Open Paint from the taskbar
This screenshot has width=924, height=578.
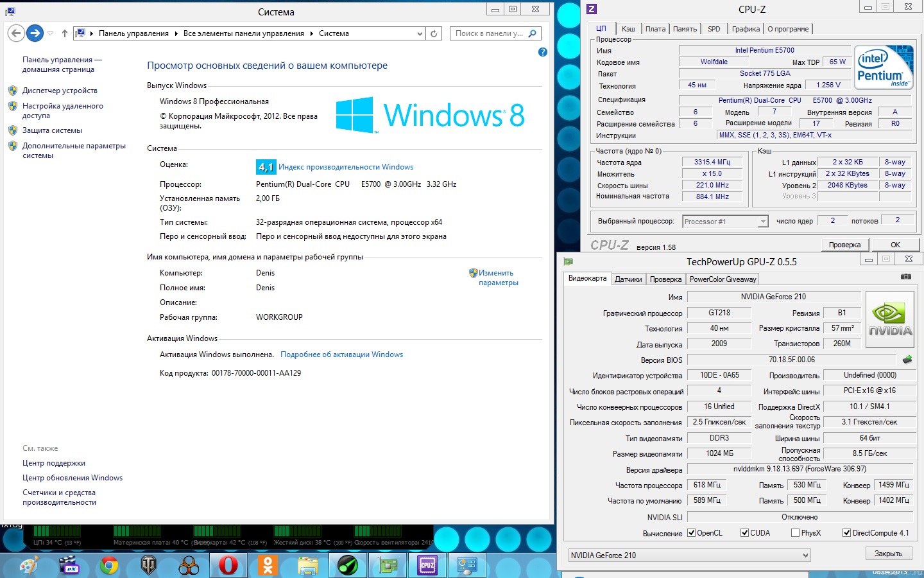[x=29, y=566]
